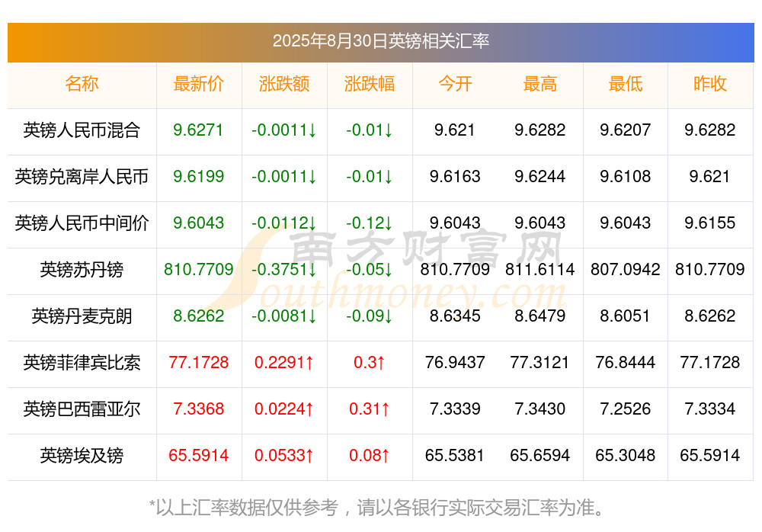The height and width of the screenshot is (532, 762).
Task: Click opening value 8.6345
Action: (x=455, y=316)
